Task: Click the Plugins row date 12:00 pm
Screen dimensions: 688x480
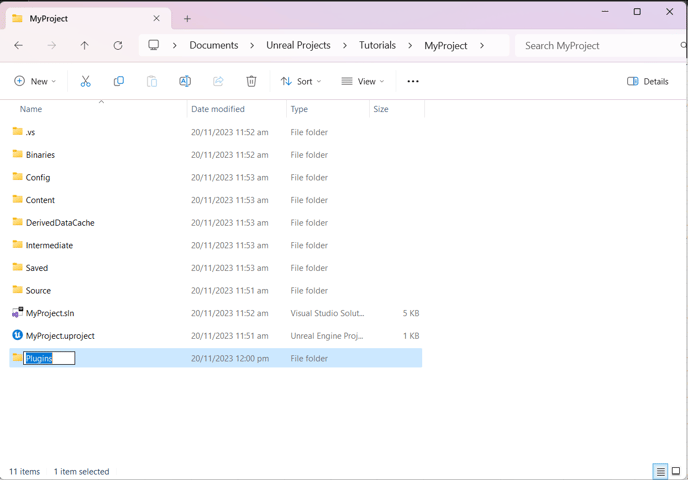Action: click(x=230, y=358)
